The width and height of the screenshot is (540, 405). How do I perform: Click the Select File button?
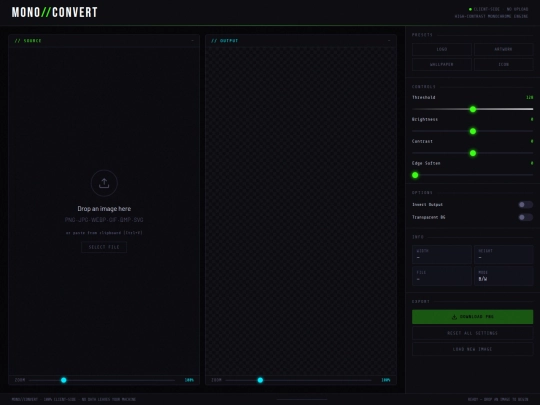point(104,247)
